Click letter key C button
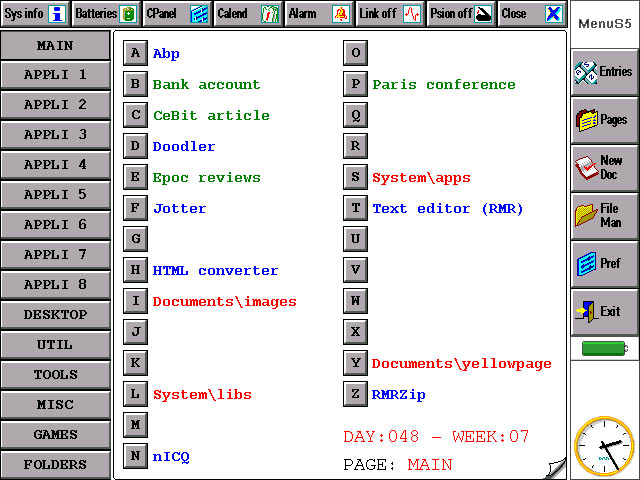640x480 pixels. pyautogui.click(x=136, y=115)
